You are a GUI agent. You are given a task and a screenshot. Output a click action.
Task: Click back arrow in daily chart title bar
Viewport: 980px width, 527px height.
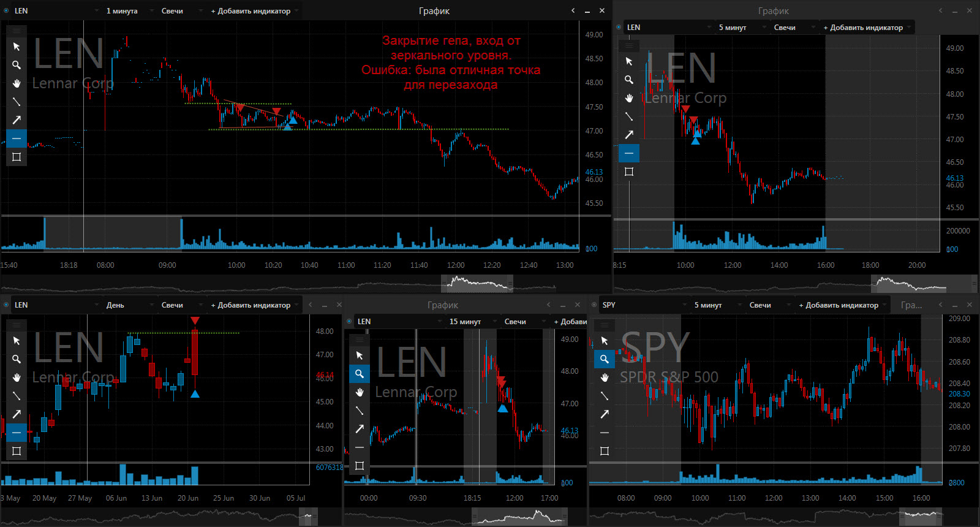(x=310, y=305)
